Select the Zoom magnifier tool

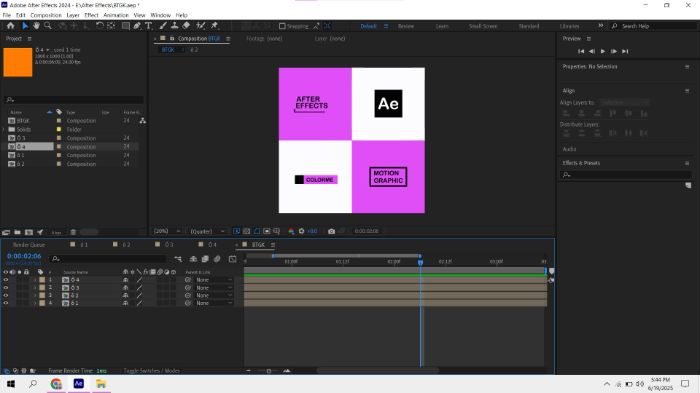click(x=47, y=26)
